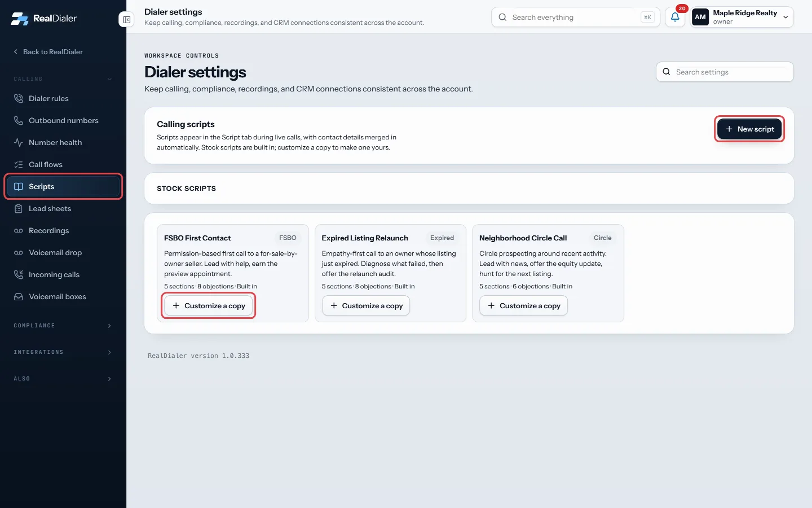
Task: Click magnifier icon in Search settings
Action: click(x=667, y=72)
